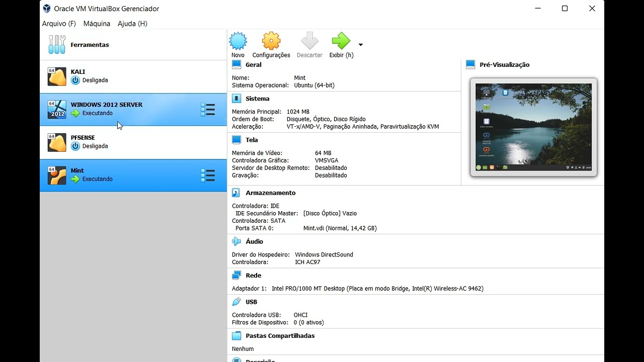Click the Sistema section chip icon

coord(236,99)
